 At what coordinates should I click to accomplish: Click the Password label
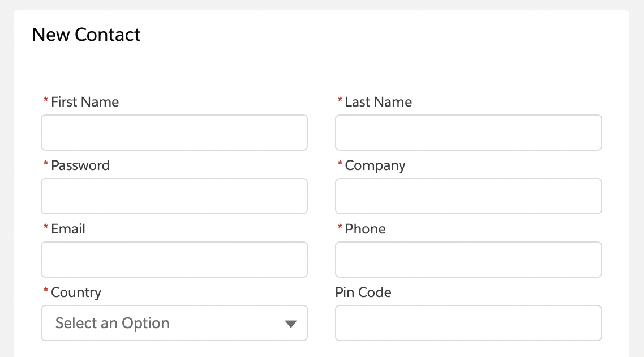pos(80,165)
